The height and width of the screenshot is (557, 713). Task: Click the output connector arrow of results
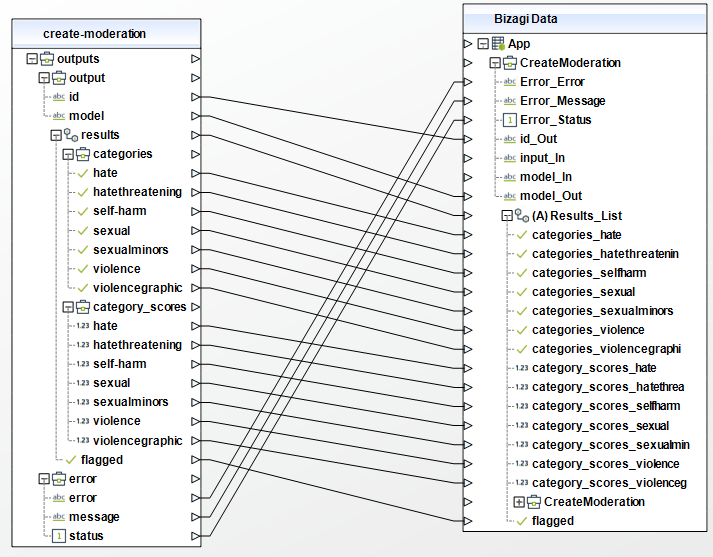coord(196,135)
